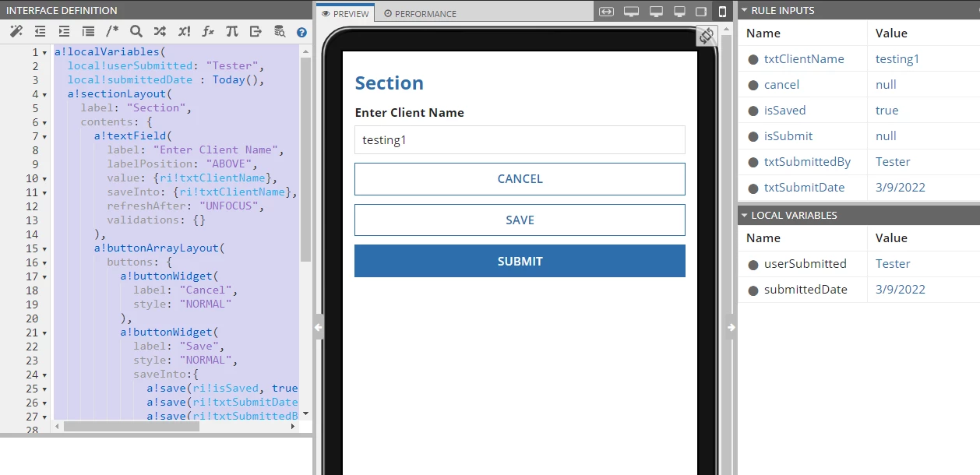
Task: Click the Section heading in preview
Action: pos(389,83)
